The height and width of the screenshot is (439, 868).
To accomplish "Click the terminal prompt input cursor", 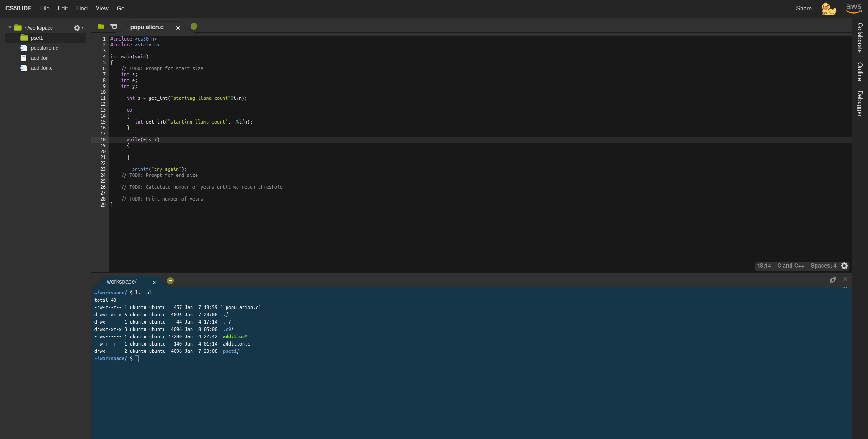I will pos(137,359).
